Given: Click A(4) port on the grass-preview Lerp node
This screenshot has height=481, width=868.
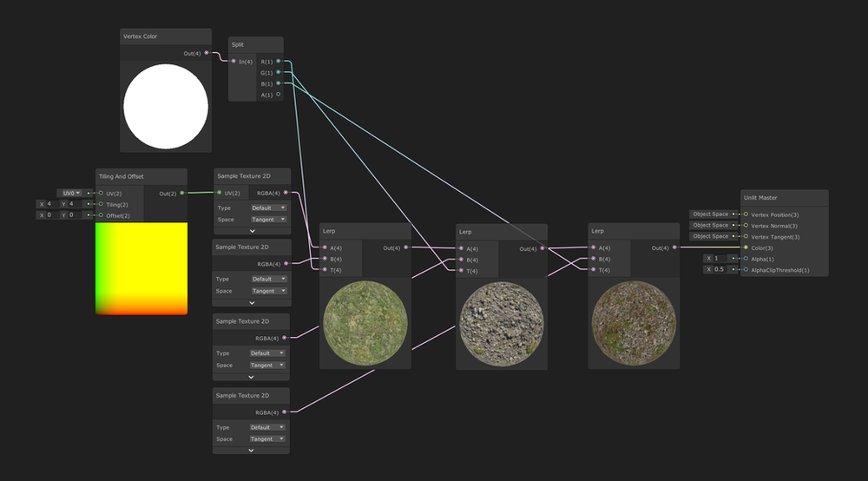Looking at the screenshot, I should [325, 247].
